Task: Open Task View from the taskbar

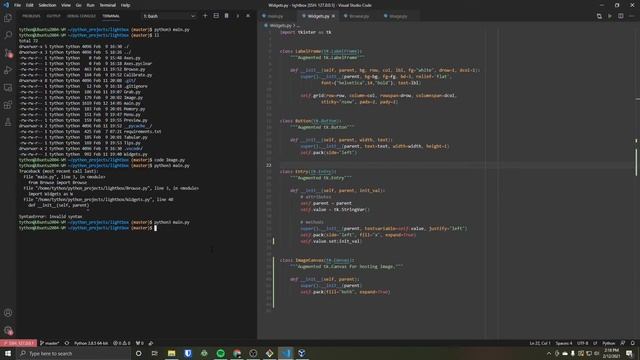Action: (155, 353)
